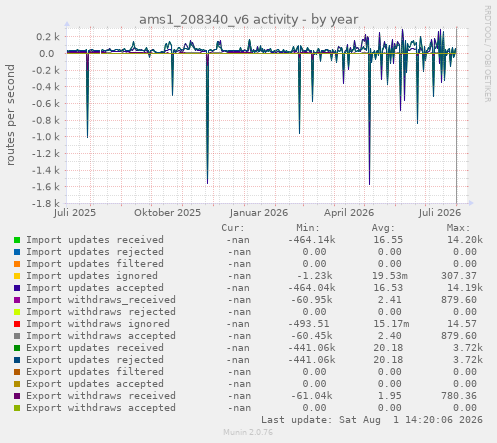This screenshot has height=443, width=497.
Task: Select the 'Import withdraws_received' legend label
Action: coord(101,300)
